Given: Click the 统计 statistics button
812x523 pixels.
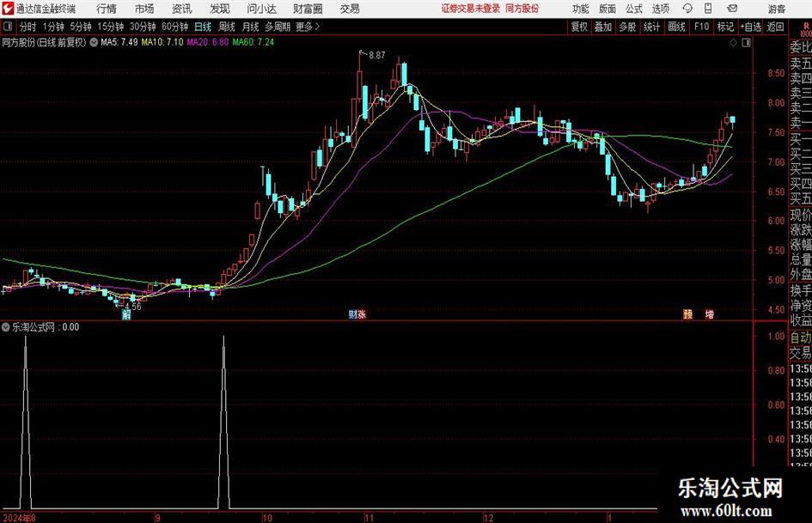Looking at the screenshot, I should pos(652,27).
